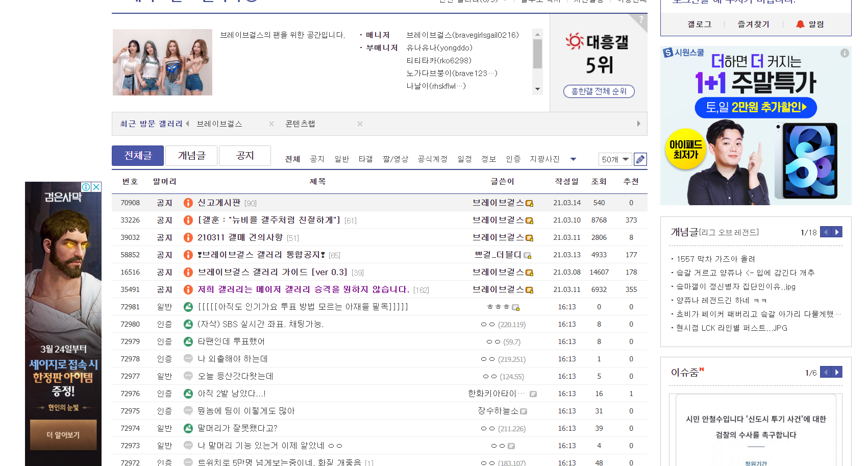Click gallog badge next to 쁘걸_더블디
The image size is (868, 466).
(527, 255)
